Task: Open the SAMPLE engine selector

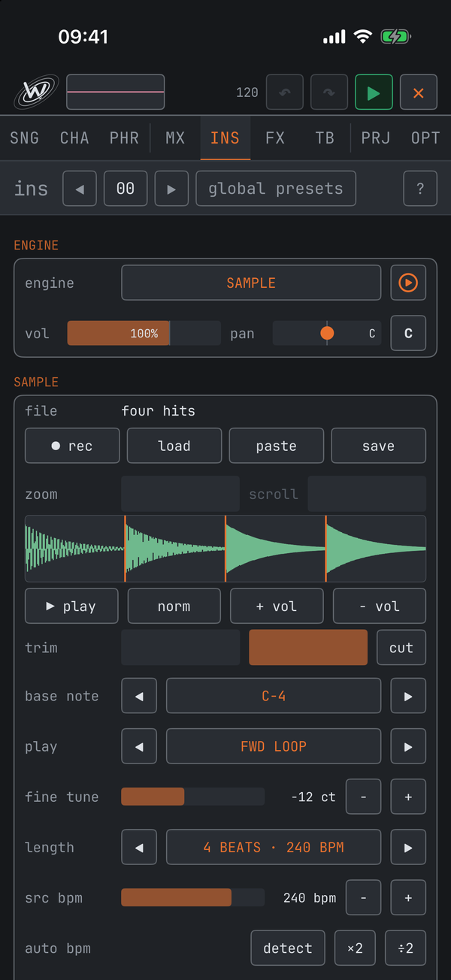Action: [251, 283]
